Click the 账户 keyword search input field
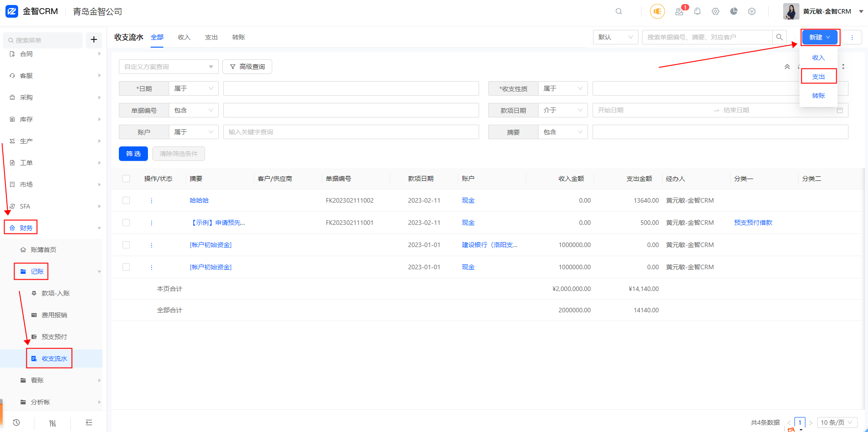 coord(351,132)
